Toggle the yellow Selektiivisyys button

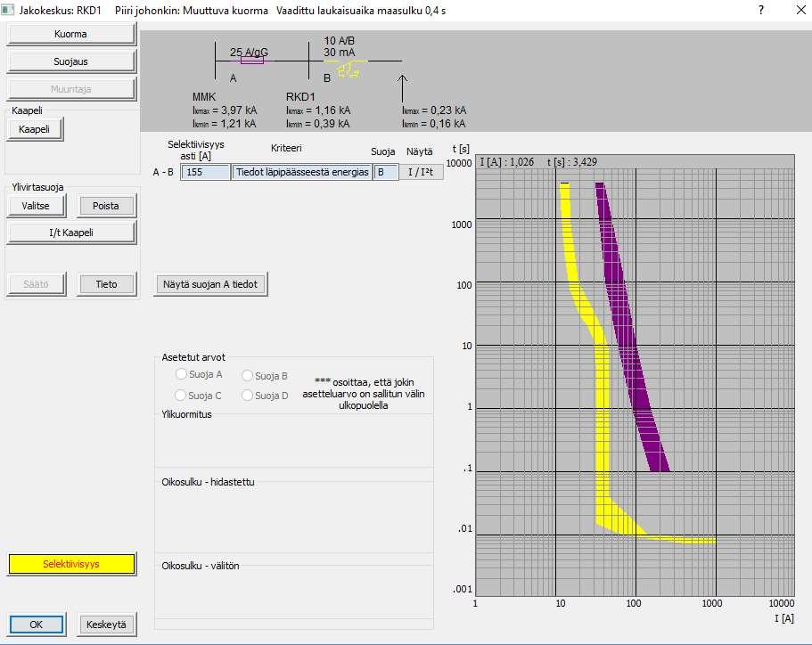[71, 564]
